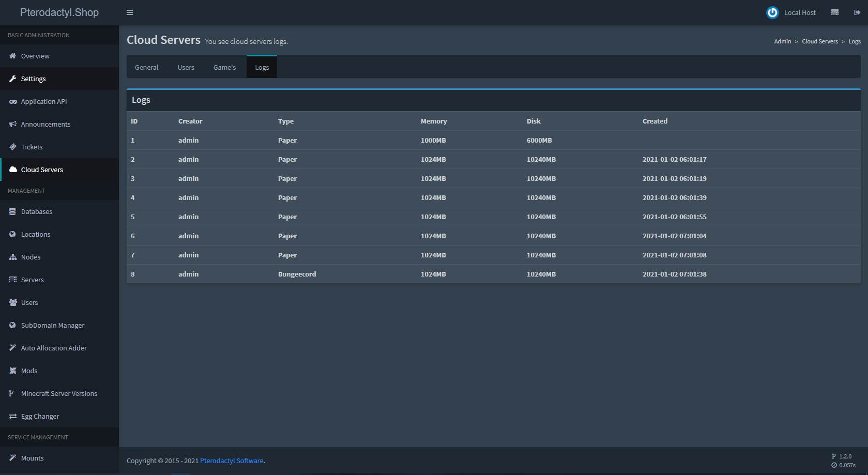
Task: Open Egg Changer in the sidebar
Action: click(x=40, y=417)
